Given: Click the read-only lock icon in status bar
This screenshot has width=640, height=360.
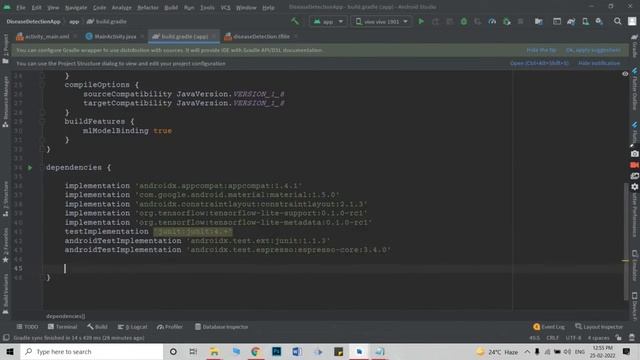Looking at the screenshot, I should pyautogui.click(x=619, y=338).
